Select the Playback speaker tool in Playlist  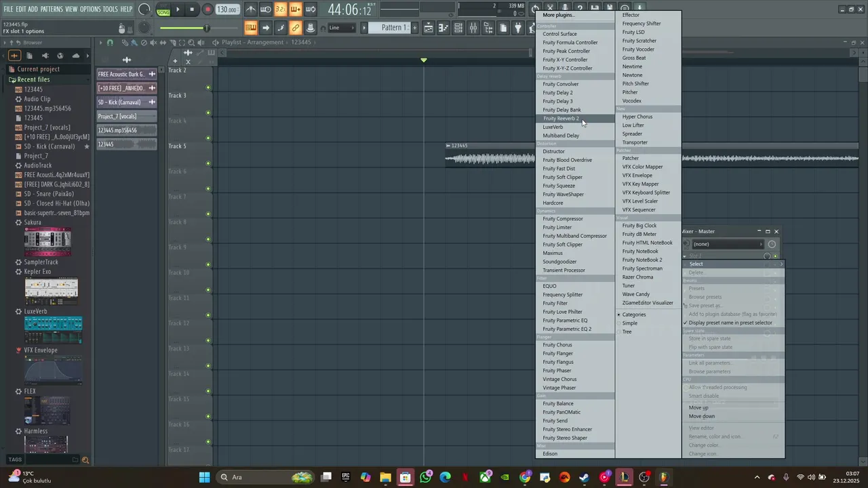[201, 43]
